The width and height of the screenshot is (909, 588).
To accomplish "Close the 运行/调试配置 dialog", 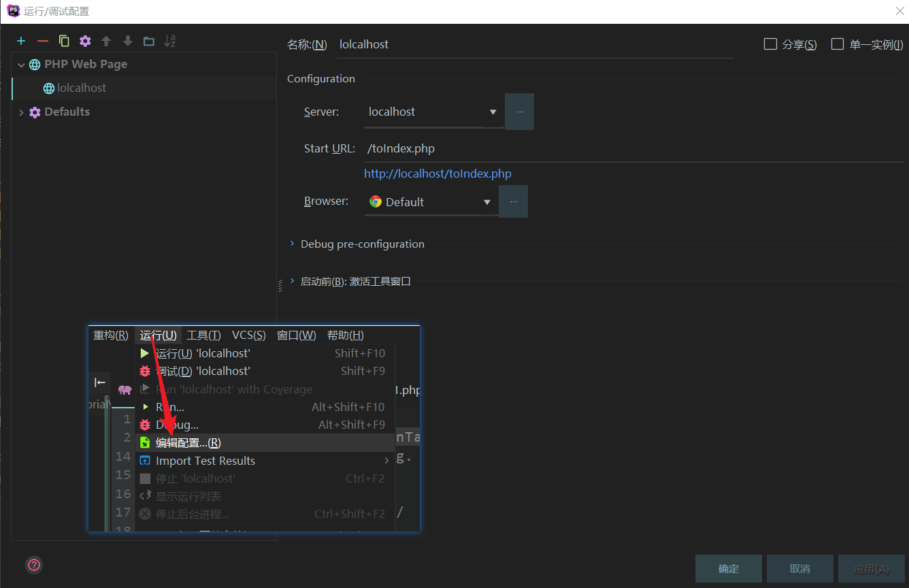I will [899, 11].
